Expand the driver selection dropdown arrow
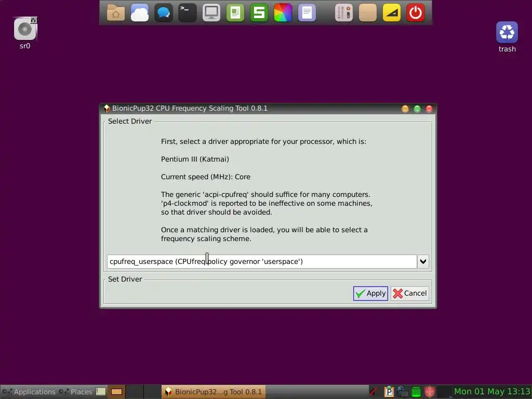The height and width of the screenshot is (399, 532). tap(423, 262)
